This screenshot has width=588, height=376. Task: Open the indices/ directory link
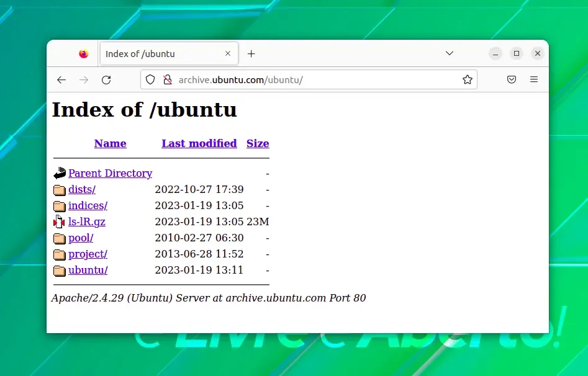(88, 205)
